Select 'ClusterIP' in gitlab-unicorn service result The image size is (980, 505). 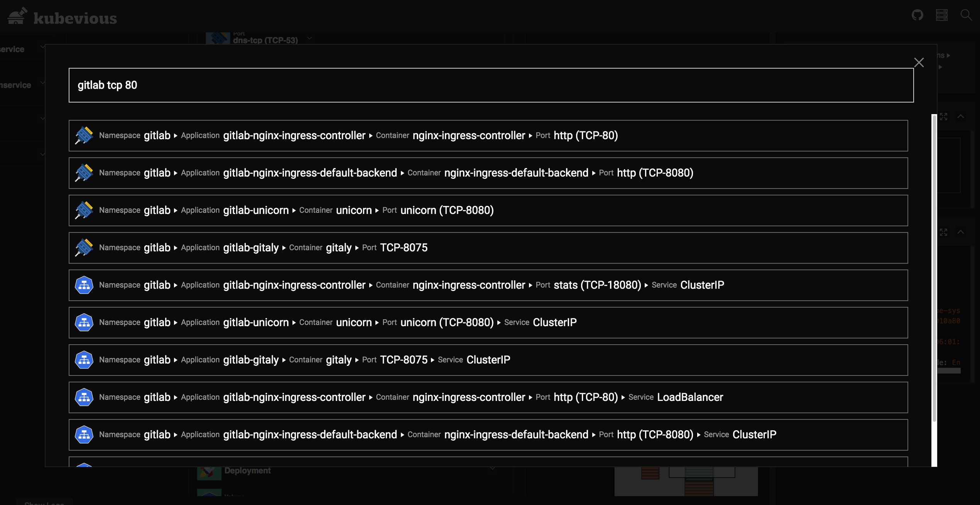[x=554, y=322]
